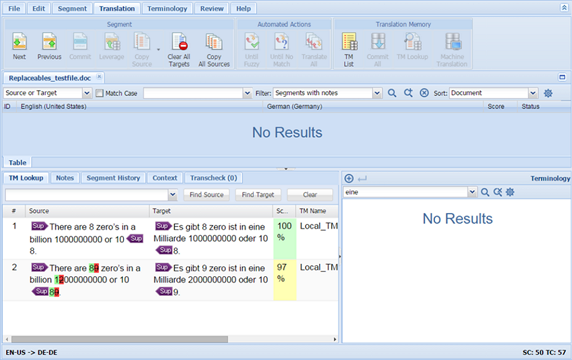Expand the Source or Target dropdown
The image size is (572, 360).
click(x=87, y=93)
